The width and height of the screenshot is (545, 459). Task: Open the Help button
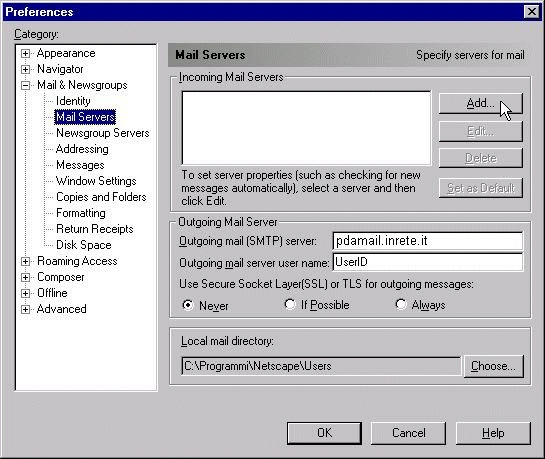coord(493,433)
